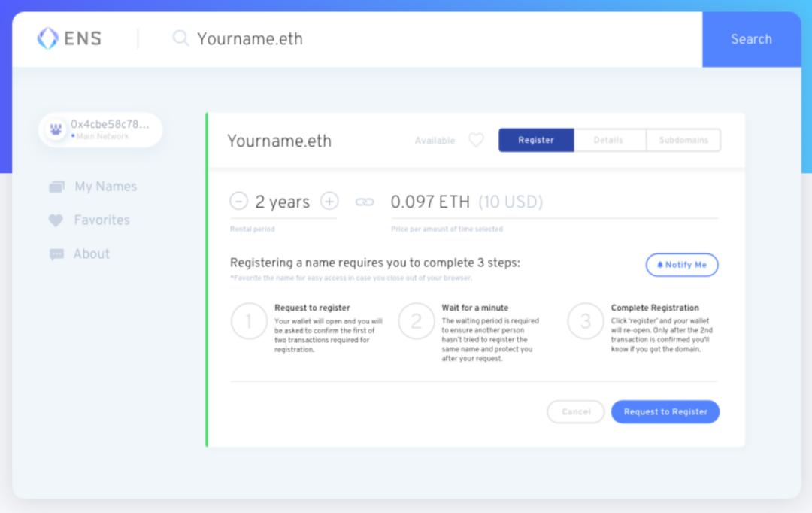This screenshot has width=812, height=513.
Task: Click the chain link icon
Action: pos(365,202)
